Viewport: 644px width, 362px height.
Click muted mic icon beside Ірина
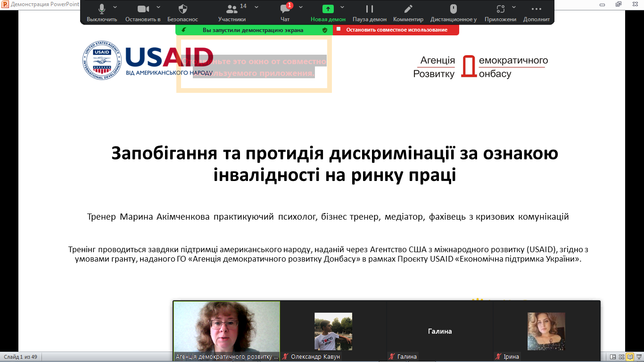[x=498, y=357]
